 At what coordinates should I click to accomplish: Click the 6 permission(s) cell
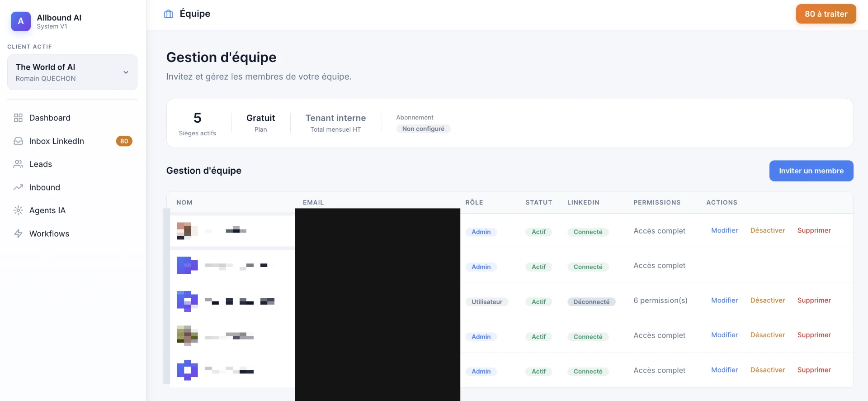[x=660, y=300]
